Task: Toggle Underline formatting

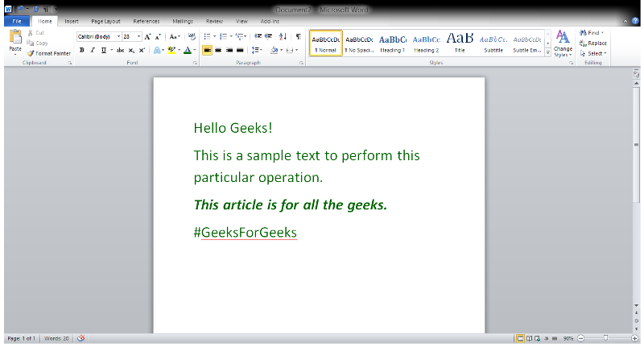Action: [x=104, y=50]
